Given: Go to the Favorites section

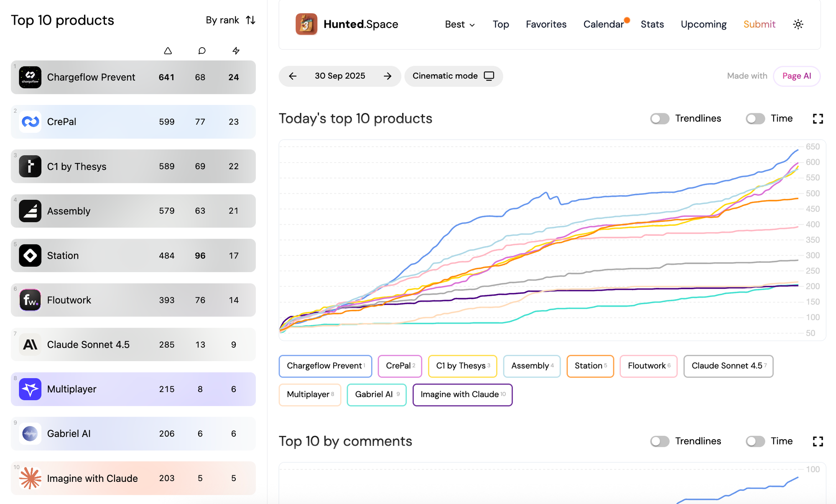Looking at the screenshot, I should (x=546, y=24).
